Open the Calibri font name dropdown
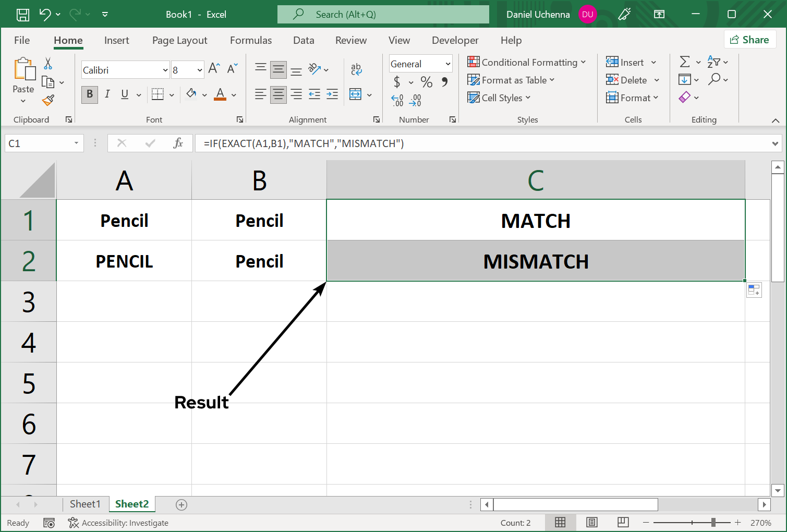Viewport: 787px width, 532px height. click(165, 70)
